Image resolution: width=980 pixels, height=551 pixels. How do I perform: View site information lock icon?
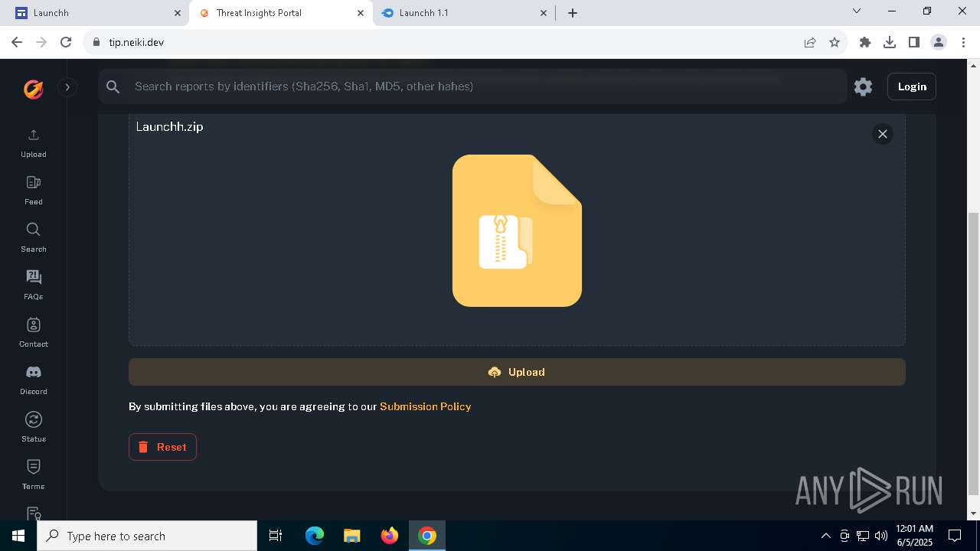tap(96, 42)
